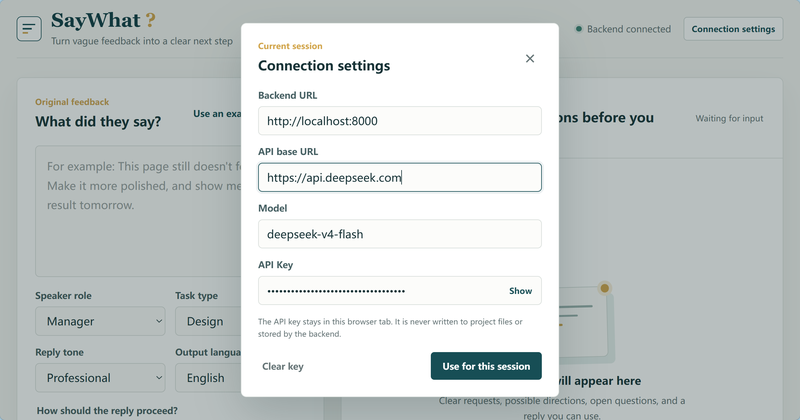Focus the Backend URL input field
The height and width of the screenshot is (420, 800).
click(399, 121)
